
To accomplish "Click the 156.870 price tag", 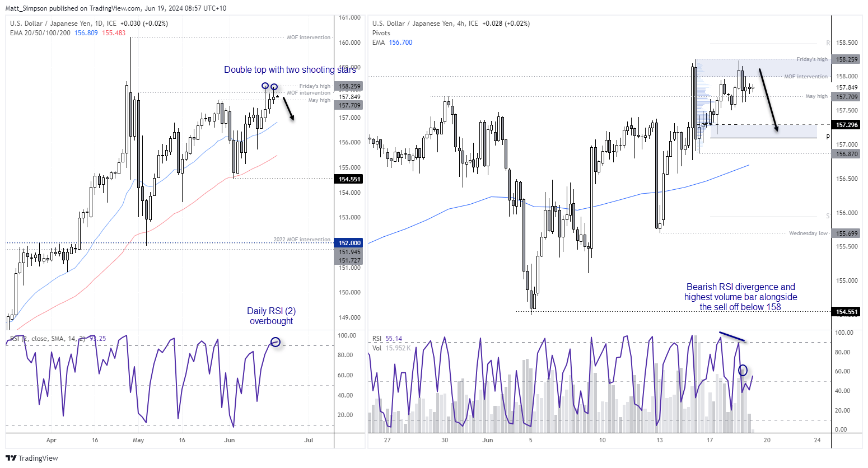I will [x=846, y=154].
